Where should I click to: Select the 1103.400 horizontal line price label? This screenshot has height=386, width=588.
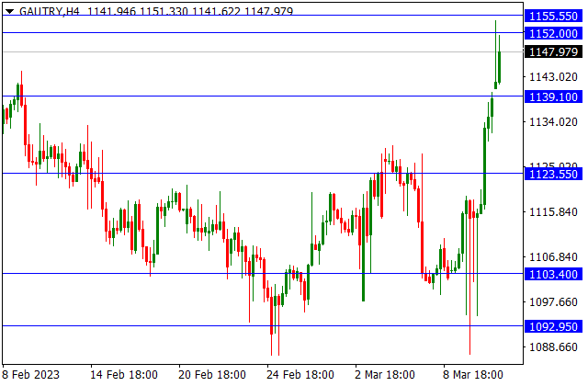point(553,274)
